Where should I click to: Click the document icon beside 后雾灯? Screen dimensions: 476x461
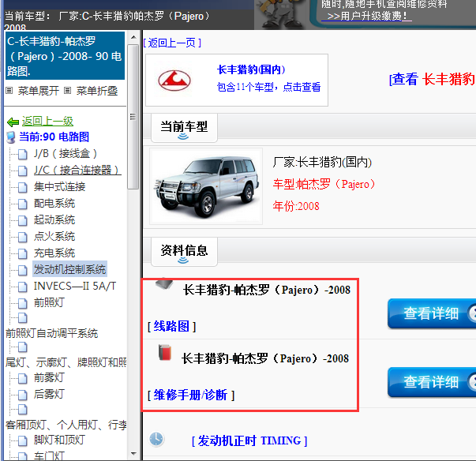point(22,395)
